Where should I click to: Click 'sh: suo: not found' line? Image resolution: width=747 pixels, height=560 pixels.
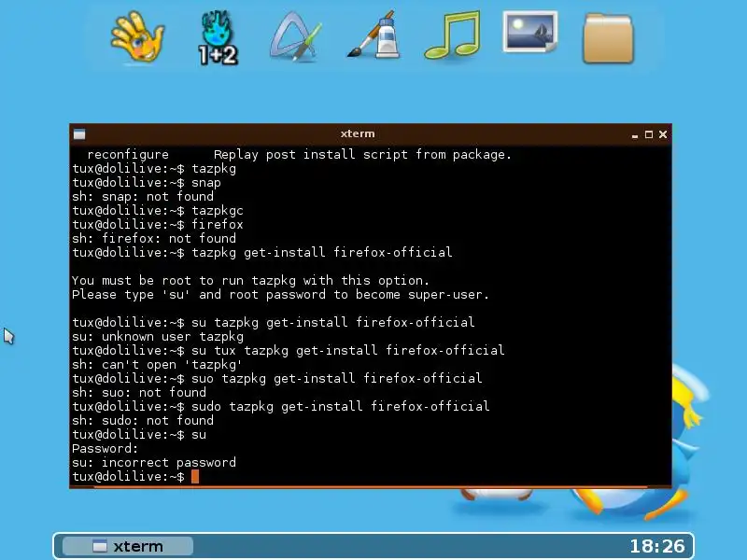(x=139, y=392)
